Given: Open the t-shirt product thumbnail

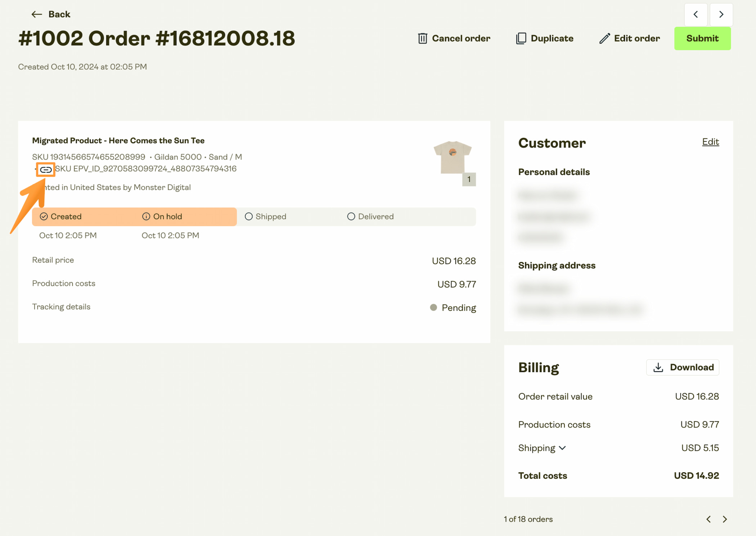Looking at the screenshot, I should [x=453, y=157].
